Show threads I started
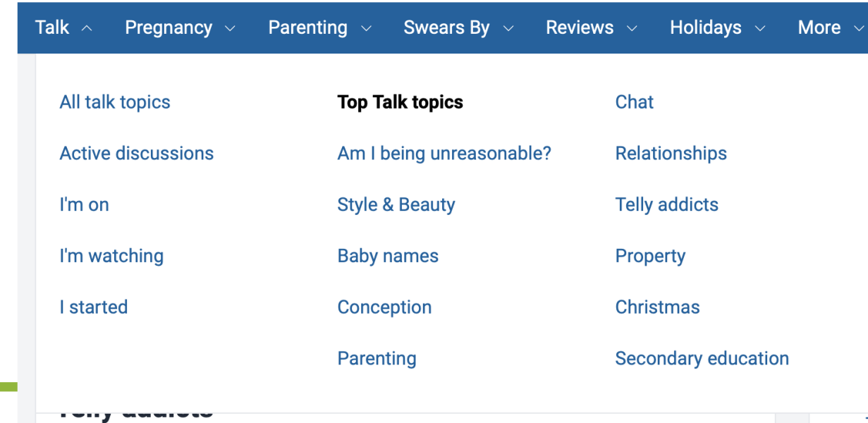Screen dimensions: 868x423 (x=94, y=307)
